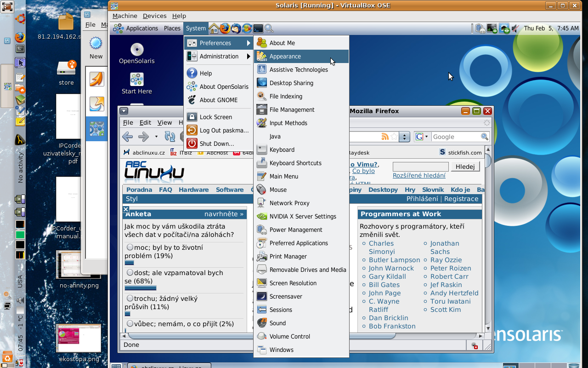Click the Home folder panel icon
This screenshot has height=368, width=588.
214,29
